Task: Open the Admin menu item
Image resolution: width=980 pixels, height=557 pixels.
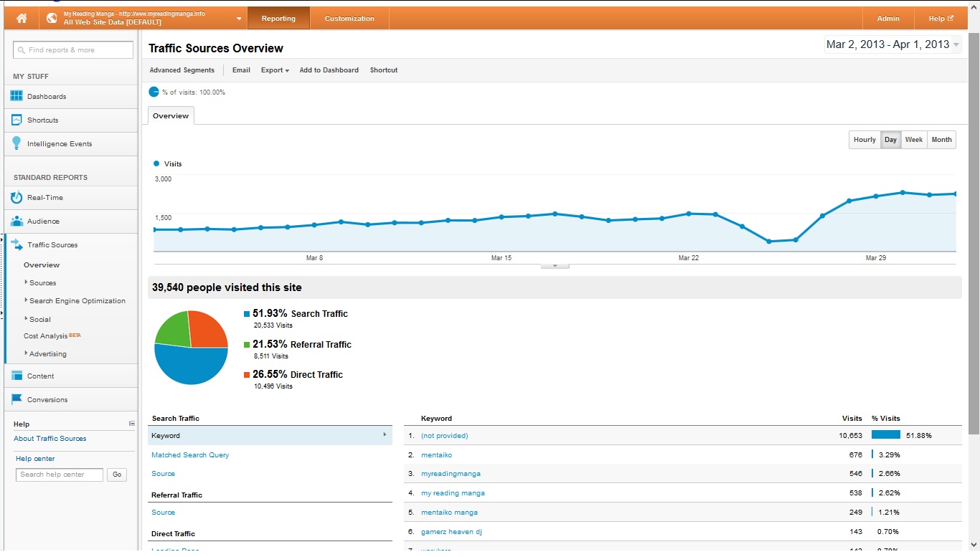Action: [888, 19]
